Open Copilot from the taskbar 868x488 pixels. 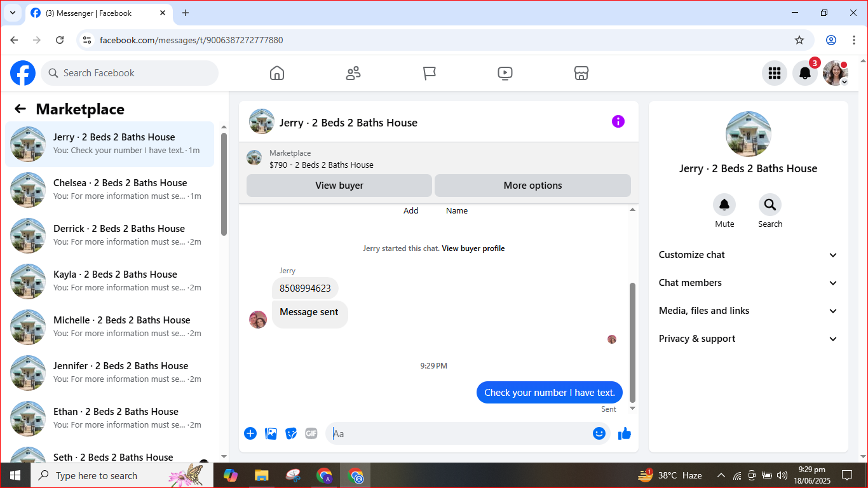[x=230, y=475]
